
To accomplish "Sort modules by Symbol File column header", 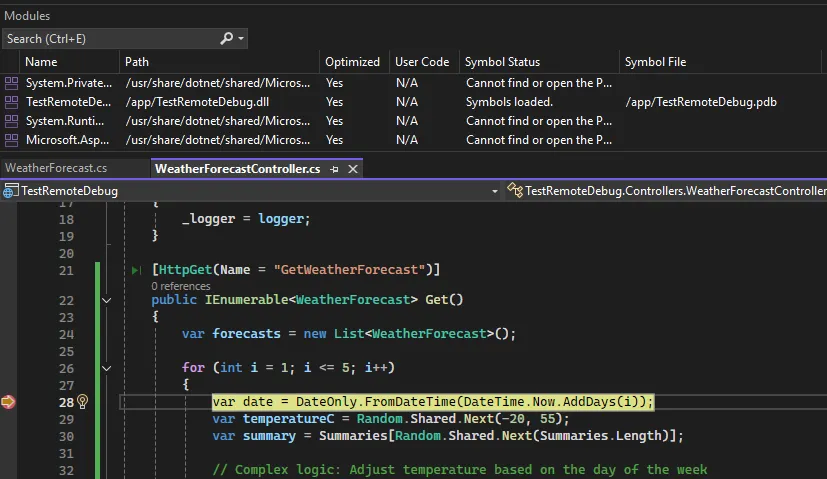I will [655, 62].
